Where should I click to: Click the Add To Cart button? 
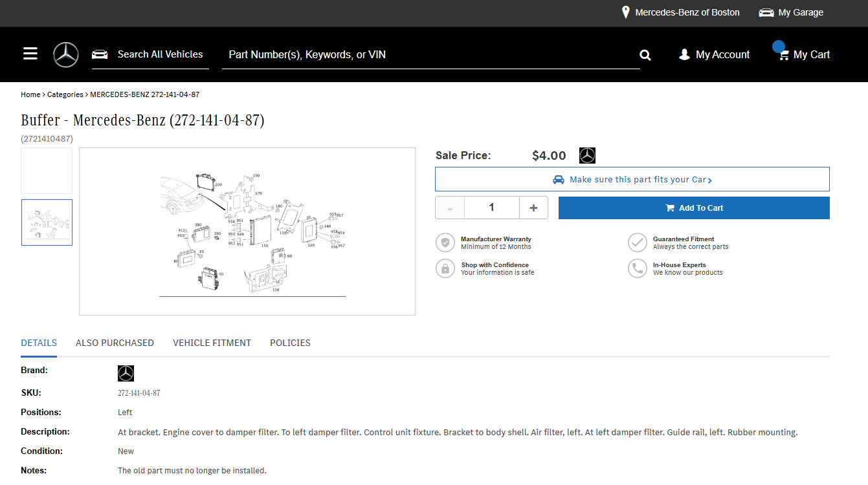pos(694,208)
